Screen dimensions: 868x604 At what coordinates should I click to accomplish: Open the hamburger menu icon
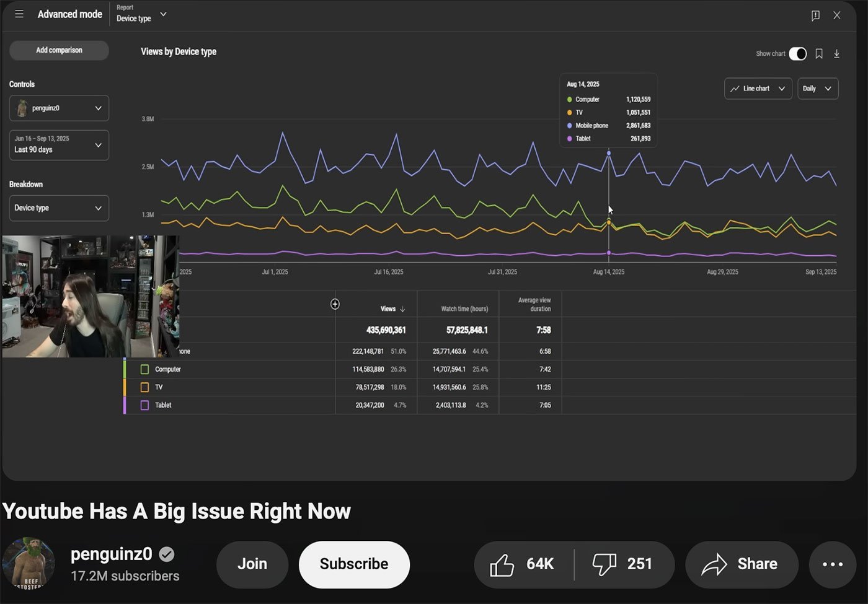(x=19, y=14)
